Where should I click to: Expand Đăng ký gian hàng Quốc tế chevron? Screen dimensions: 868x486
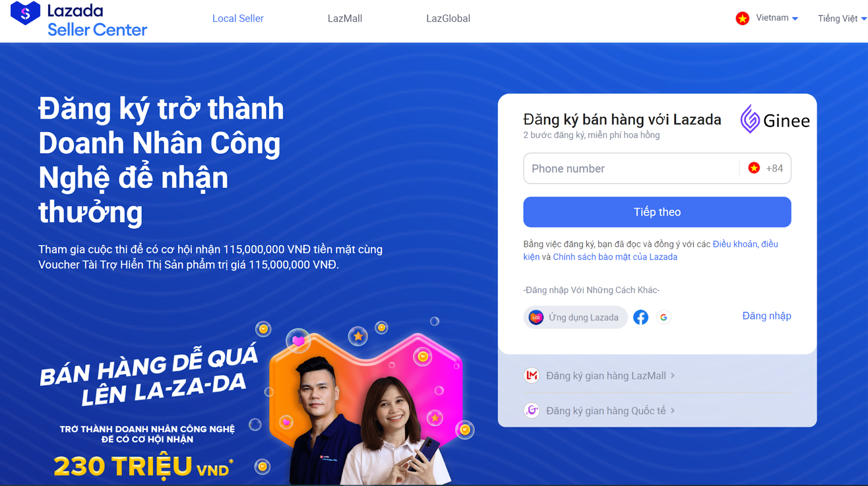click(673, 411)
